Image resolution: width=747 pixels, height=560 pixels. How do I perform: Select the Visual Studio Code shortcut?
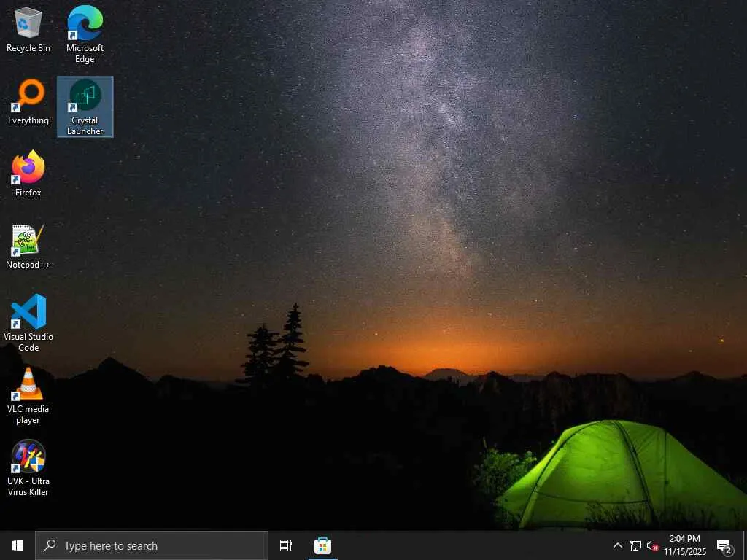(28, 323)
